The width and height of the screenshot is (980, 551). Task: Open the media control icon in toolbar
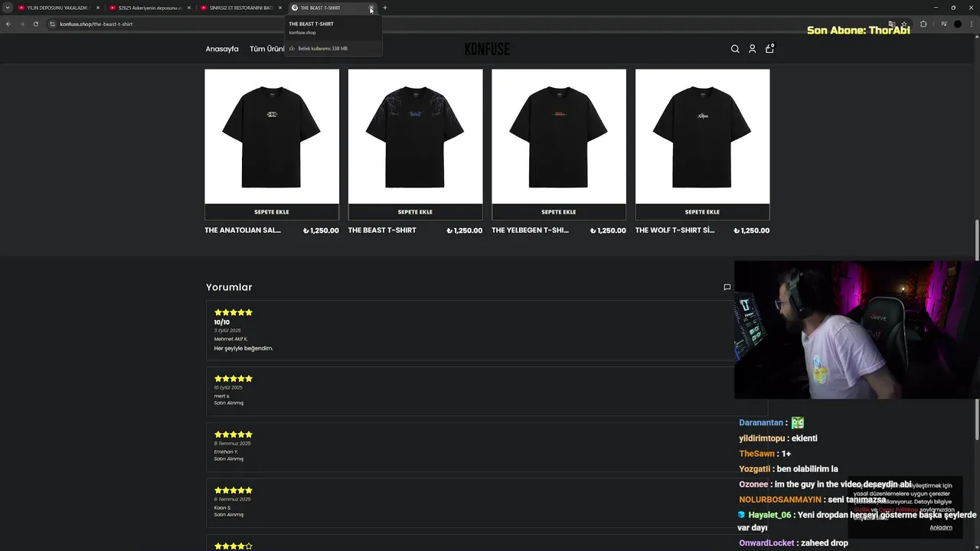[x=943, y=24]
